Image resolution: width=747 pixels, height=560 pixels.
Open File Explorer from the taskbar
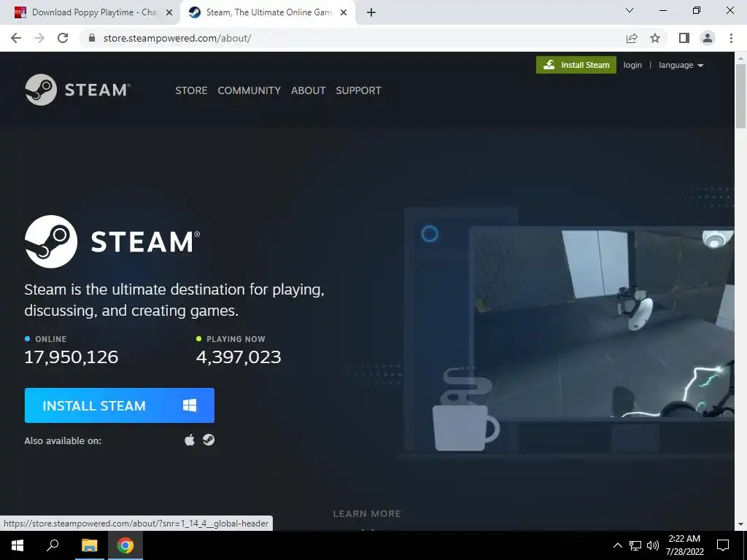[89, 545]
